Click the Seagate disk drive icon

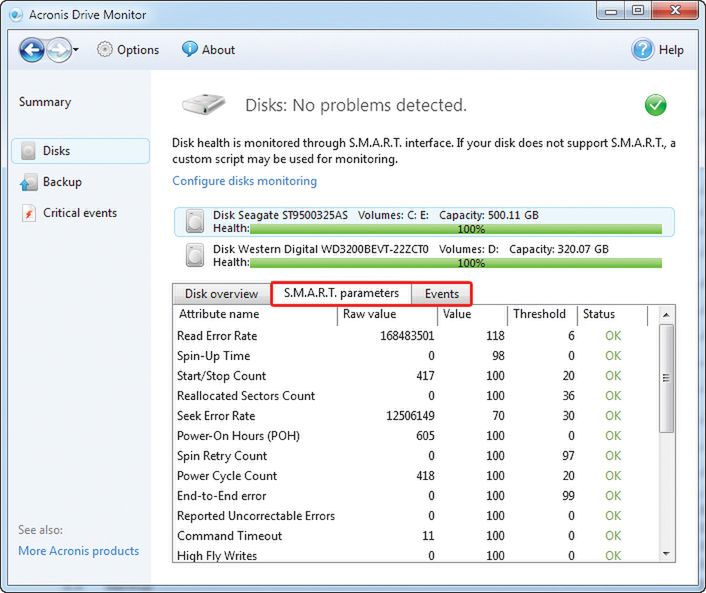pos(195,222)
